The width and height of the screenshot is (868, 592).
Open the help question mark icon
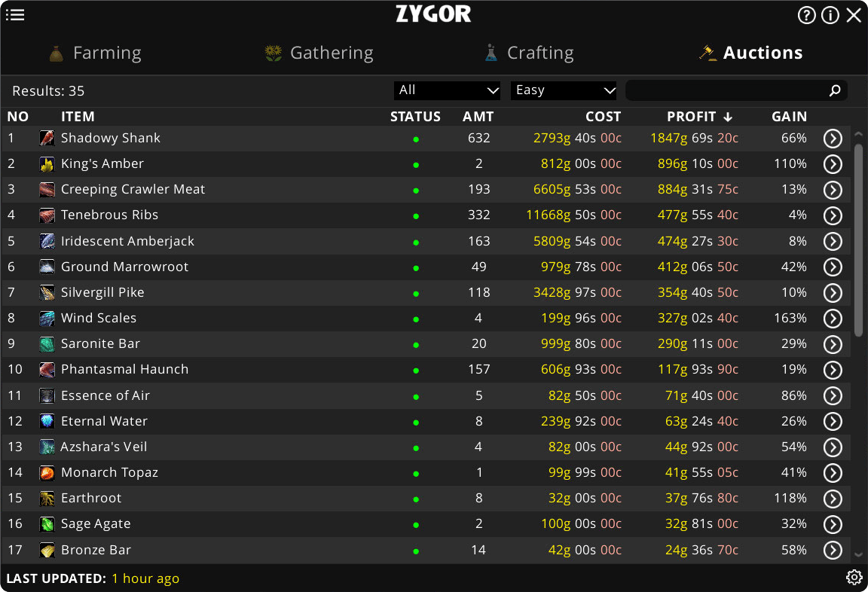tap(806, 15)
